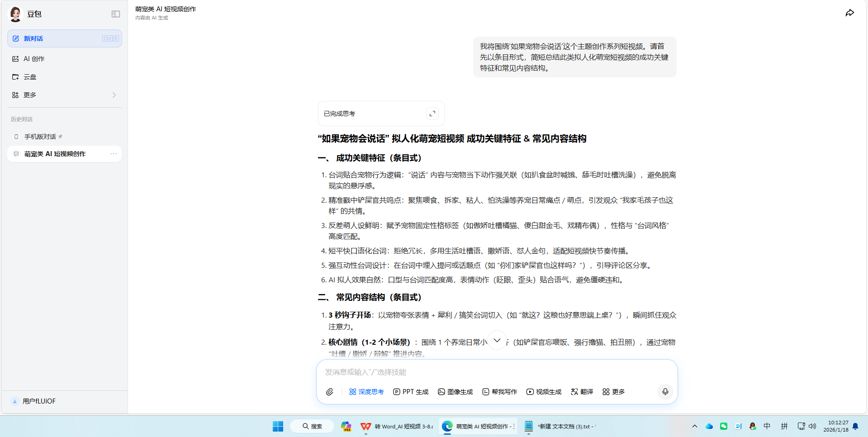The image size is (868, 437).
Task: Share the conversation via the share icon
Action: point(850,13)
